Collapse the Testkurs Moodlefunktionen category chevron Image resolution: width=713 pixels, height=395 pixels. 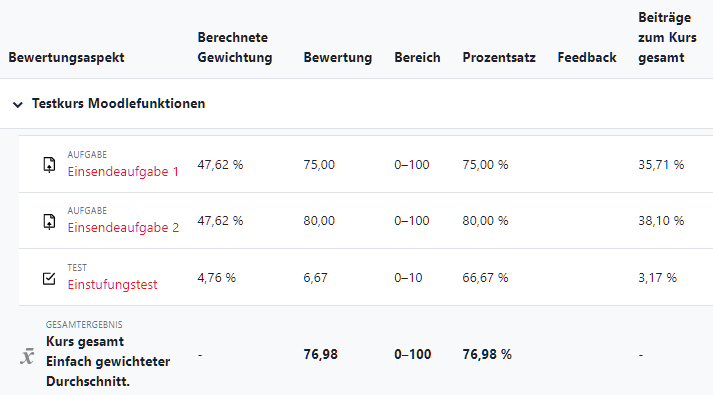[18, 105]
